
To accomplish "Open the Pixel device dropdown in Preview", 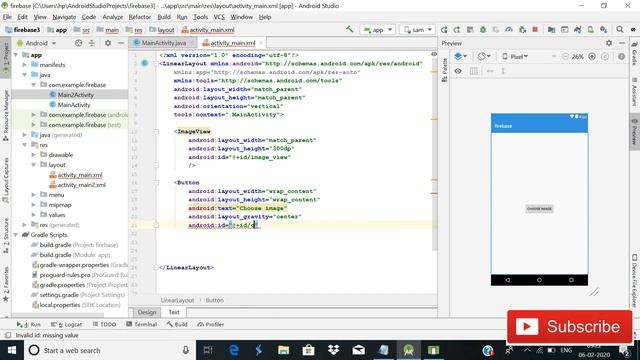I will (x=515, y=57).
